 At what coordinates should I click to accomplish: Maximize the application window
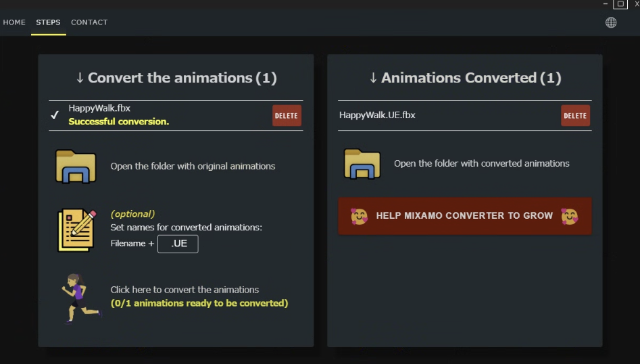620,4
